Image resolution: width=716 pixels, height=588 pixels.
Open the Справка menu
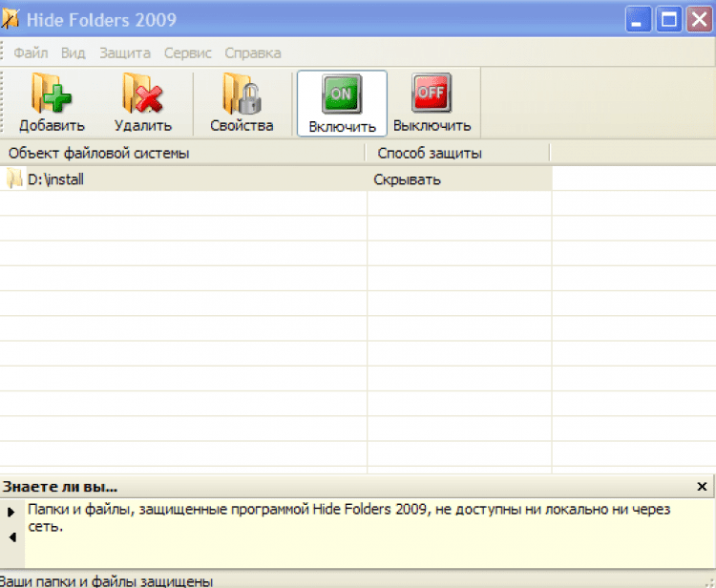point(253,52)
